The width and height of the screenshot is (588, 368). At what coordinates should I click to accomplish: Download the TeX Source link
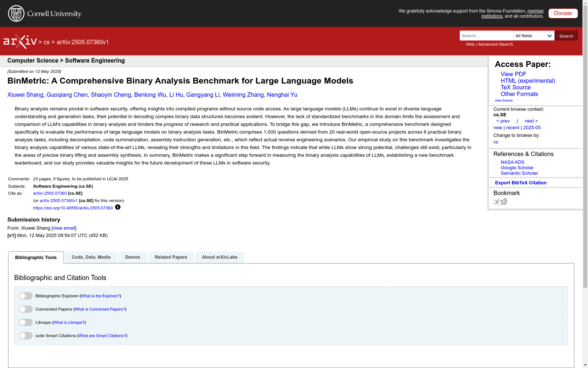[516, 88]
